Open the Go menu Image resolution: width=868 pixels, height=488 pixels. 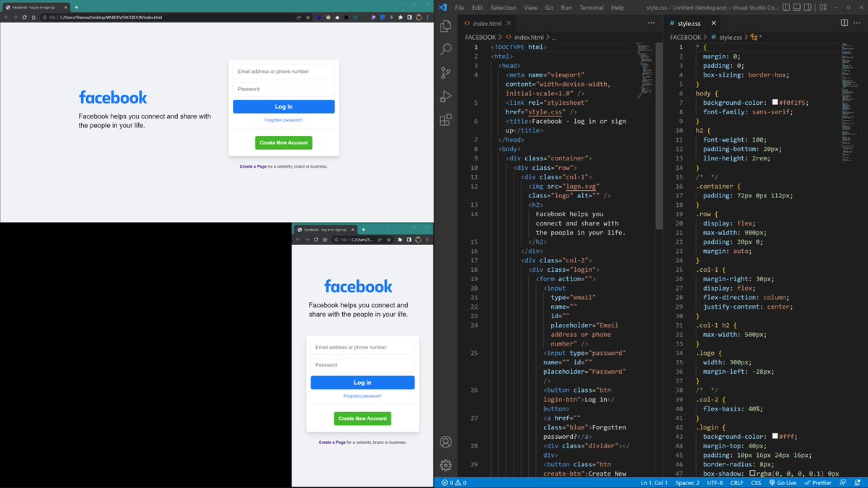[x=549, y=7]
